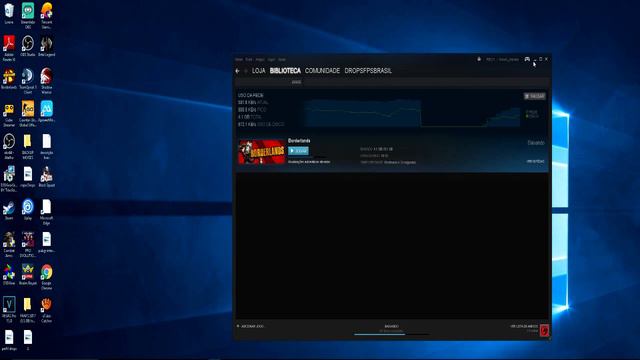Open the user avatar in Steam's bottom corner
Image resolution: width=640 pixels, height=360 pixels.
pos(544,330)
